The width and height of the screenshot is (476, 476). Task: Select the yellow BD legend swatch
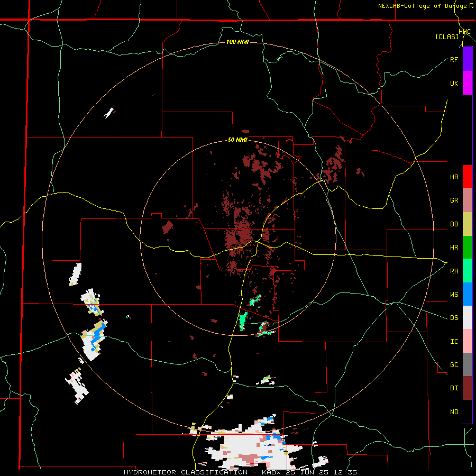click(x=467, y=224)
